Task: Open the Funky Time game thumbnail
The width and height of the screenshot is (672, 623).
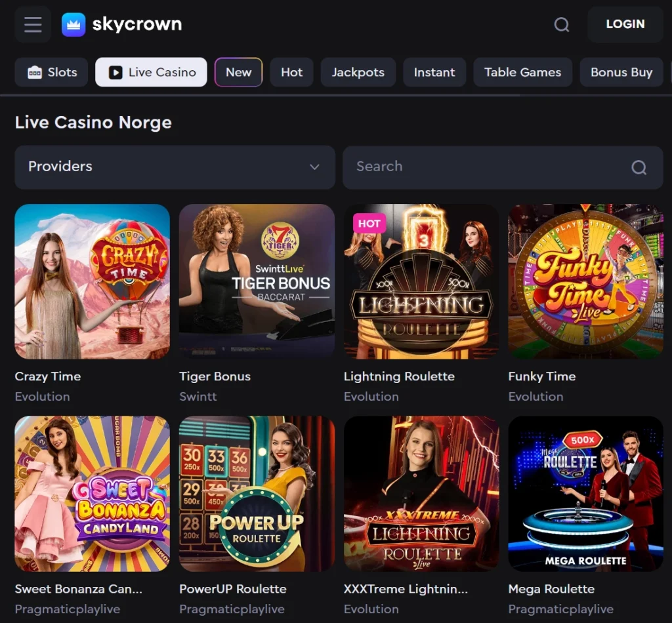Action: (x=585, y=281)
